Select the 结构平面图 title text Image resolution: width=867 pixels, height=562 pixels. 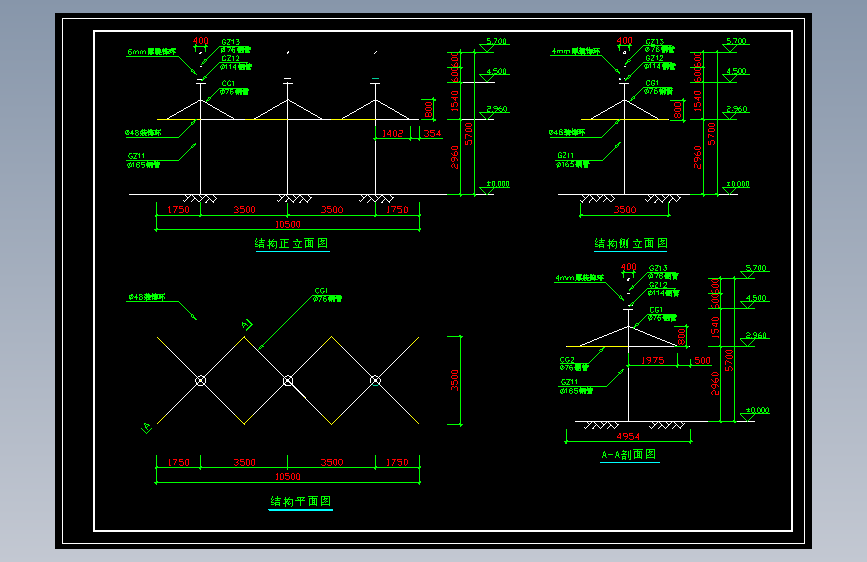pos(300,501)
